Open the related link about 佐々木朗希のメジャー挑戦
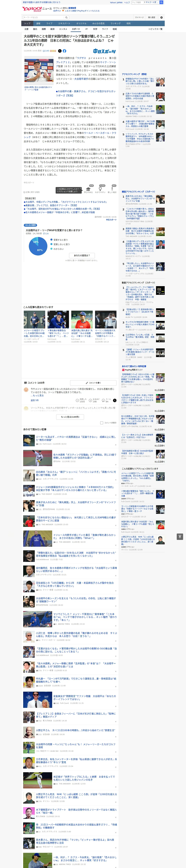The image size is (186, 868). pos(59,212)
